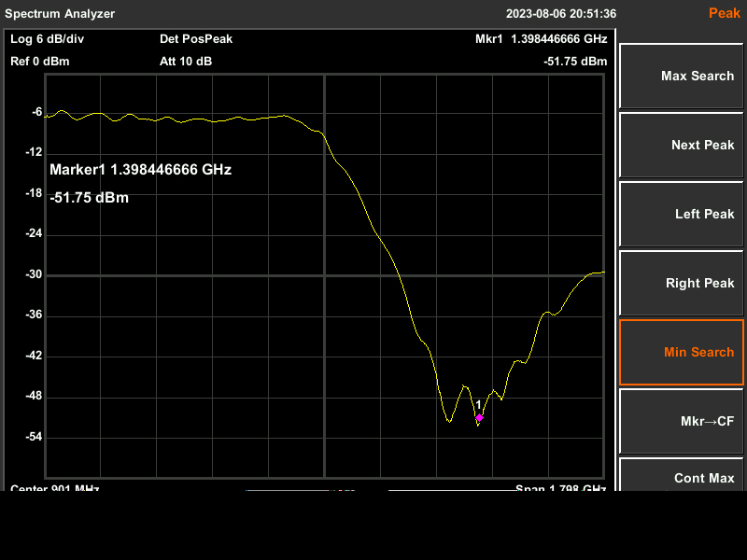Image resolution: width=747 pixels, height=560 pixels.
Task: Click the -12 y-axis label
Action: (34, 152)
